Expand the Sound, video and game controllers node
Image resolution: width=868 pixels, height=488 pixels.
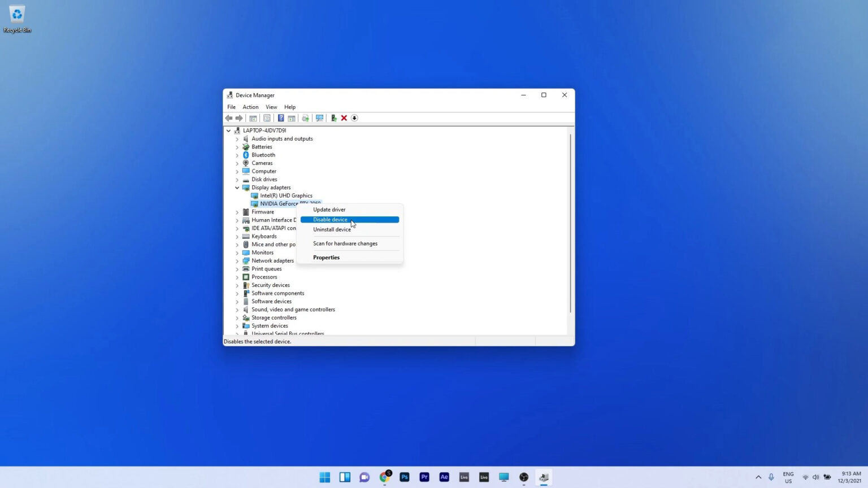(237, 310)
